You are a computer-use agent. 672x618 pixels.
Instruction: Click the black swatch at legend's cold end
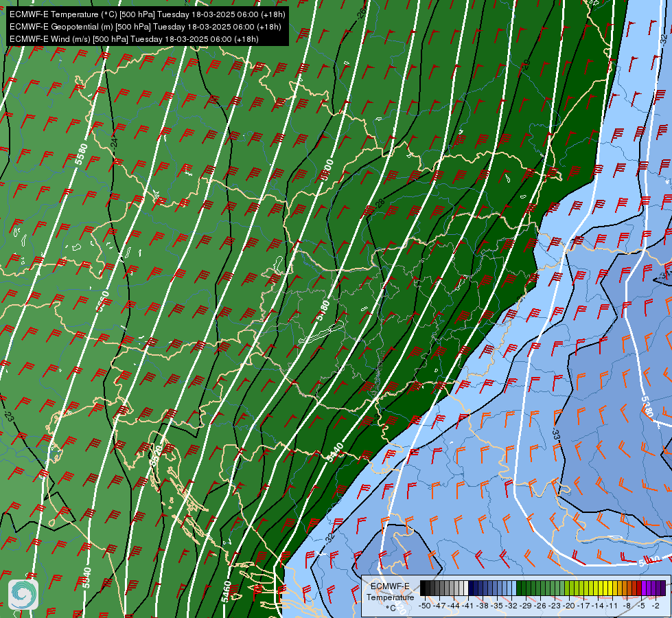pos(423,588)
